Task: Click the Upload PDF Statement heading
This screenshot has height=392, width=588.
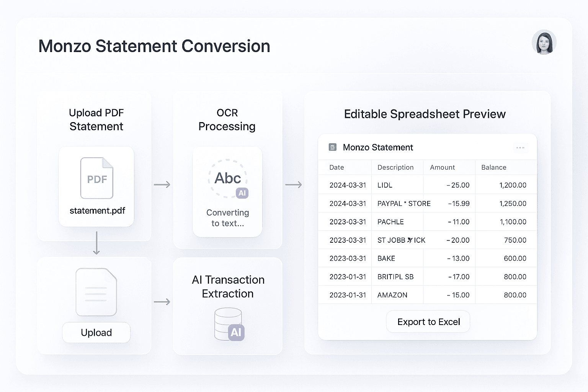Action: 96,119
